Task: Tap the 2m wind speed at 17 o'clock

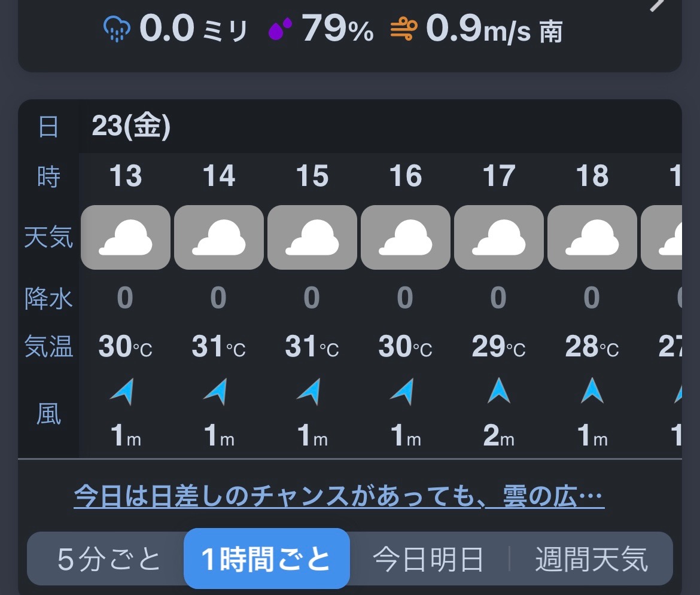Action: [498, 435]
